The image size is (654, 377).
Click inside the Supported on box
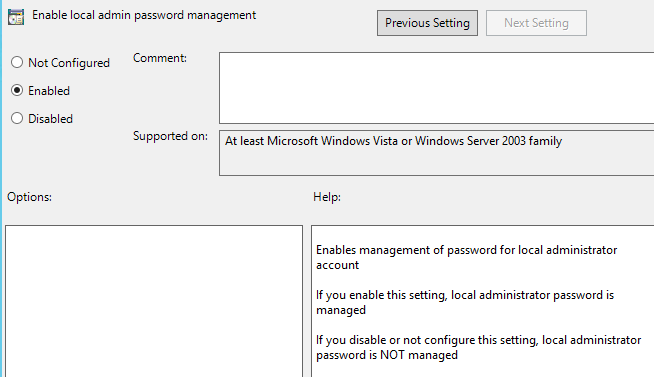436,153
